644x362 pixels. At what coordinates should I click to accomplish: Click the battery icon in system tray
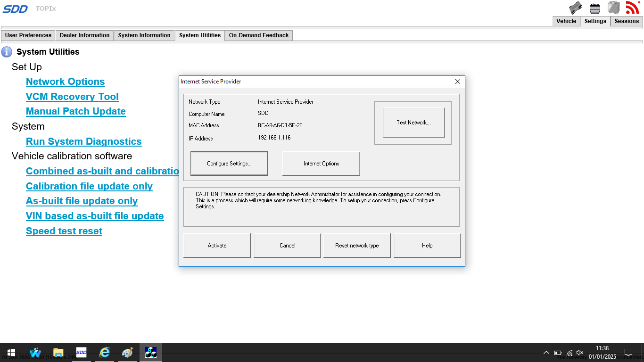coord(558,353)
